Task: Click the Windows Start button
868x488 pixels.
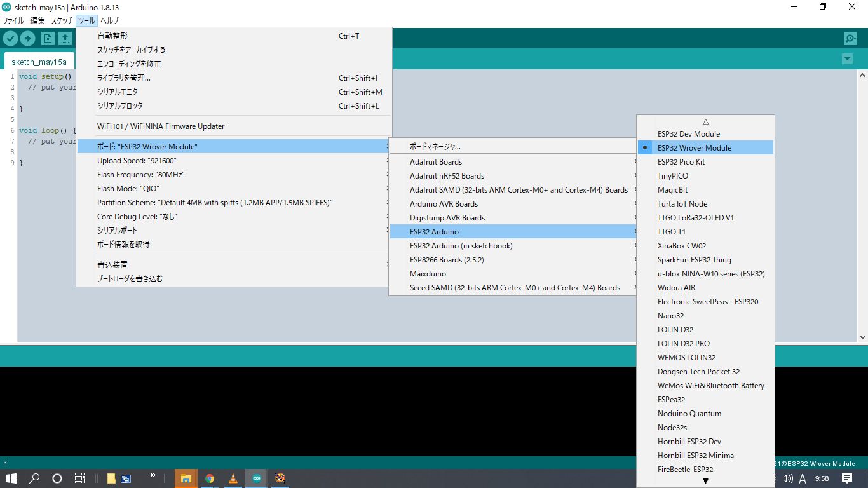Action: coord(11,478)
